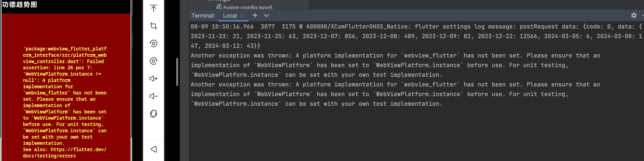Image resolution: width=644 pixels, height=161 pixels.
Task: Click the red webview_flutter assertion error text
Action: (x=65, y=96)
